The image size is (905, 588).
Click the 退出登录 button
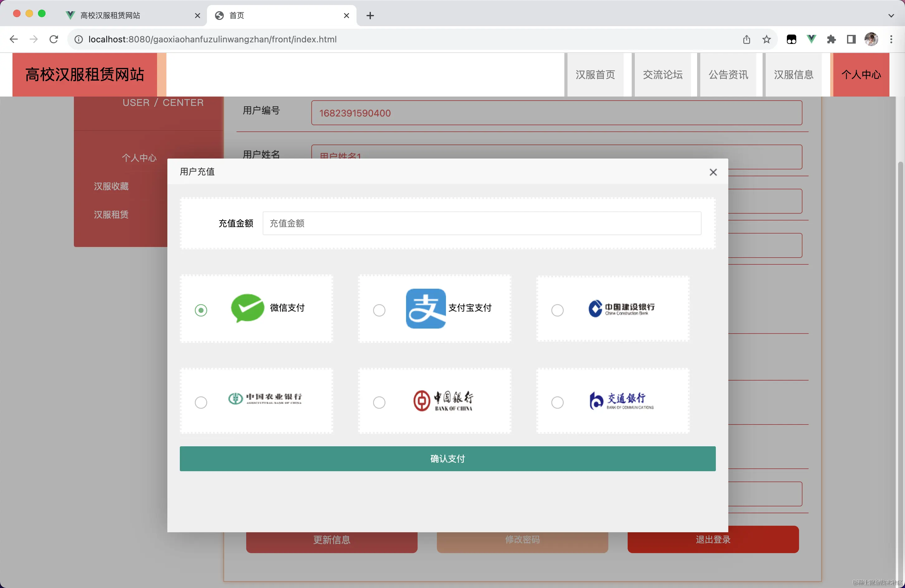(x=713, y=539)
